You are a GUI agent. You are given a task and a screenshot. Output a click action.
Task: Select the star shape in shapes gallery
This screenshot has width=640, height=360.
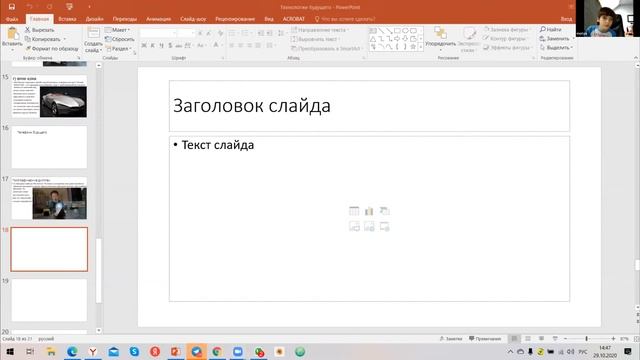coord(413,47)
